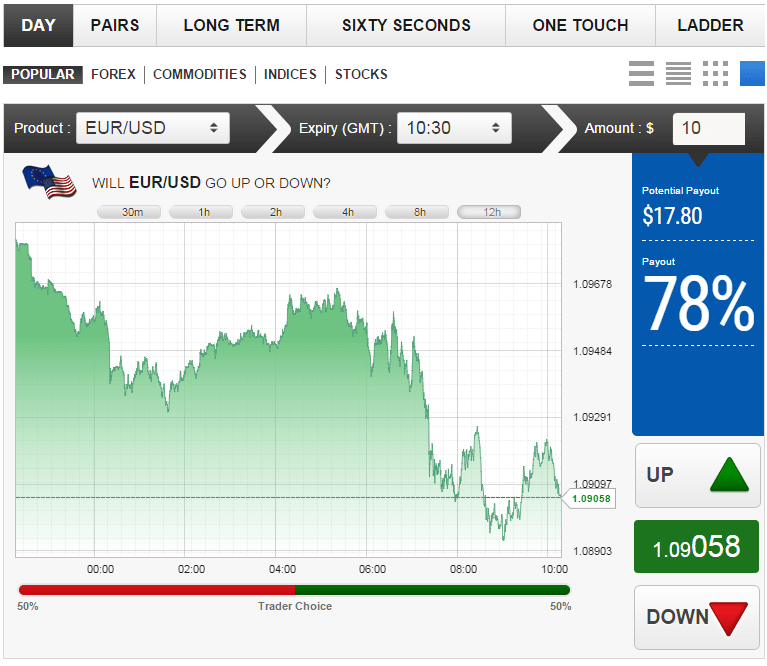Click the 78% payout value

coord(698,304)
